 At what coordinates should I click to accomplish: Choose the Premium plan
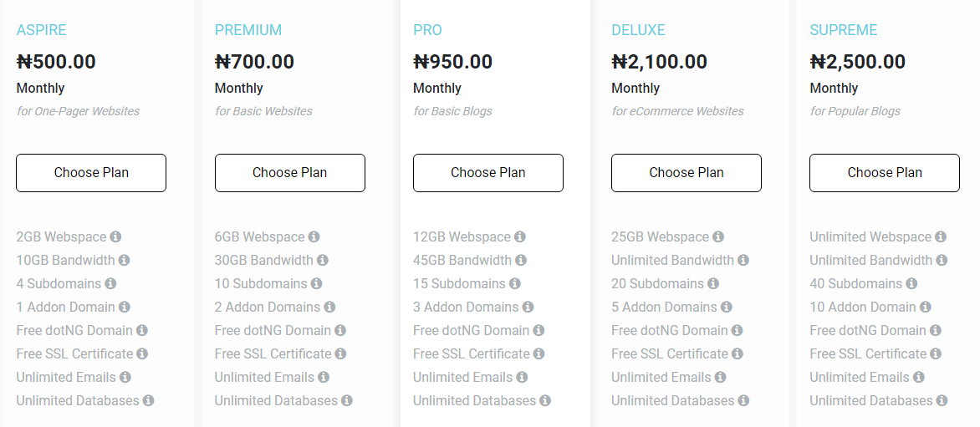click(x=290, y=173)
